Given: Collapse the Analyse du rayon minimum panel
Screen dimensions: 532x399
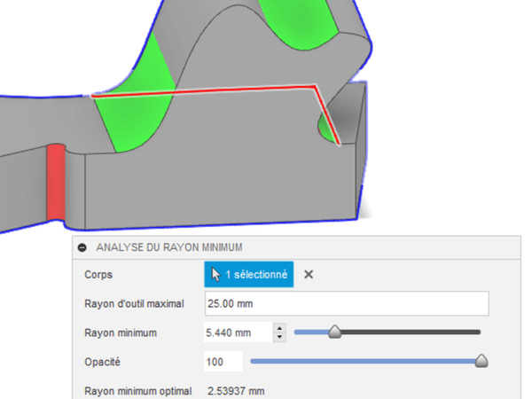Looking at the screenshot, I should tap(82, 247).
